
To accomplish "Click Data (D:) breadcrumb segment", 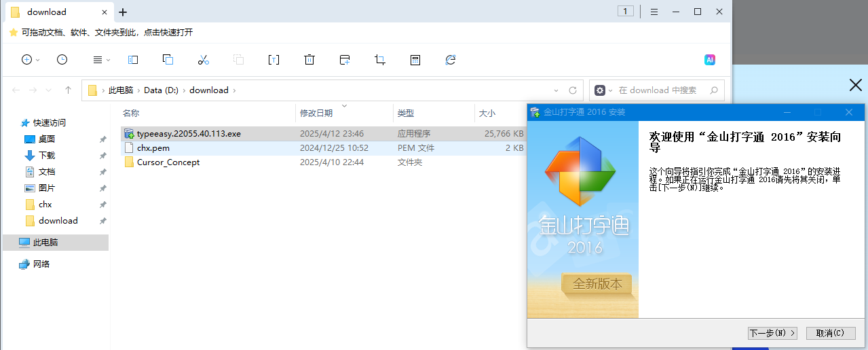I will tap(161, 90).
